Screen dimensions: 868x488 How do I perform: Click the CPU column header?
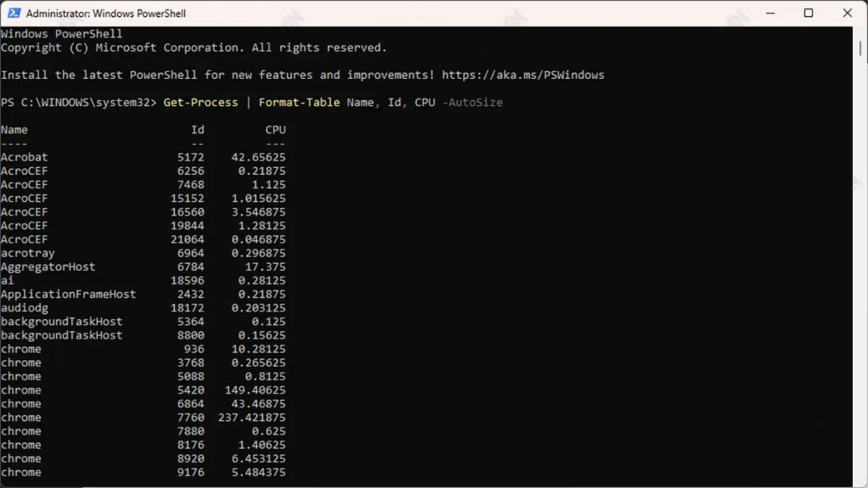(275, 130)
